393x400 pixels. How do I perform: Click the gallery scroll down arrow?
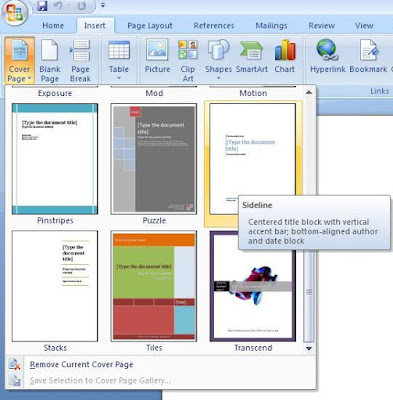click(x=309, y=348)
